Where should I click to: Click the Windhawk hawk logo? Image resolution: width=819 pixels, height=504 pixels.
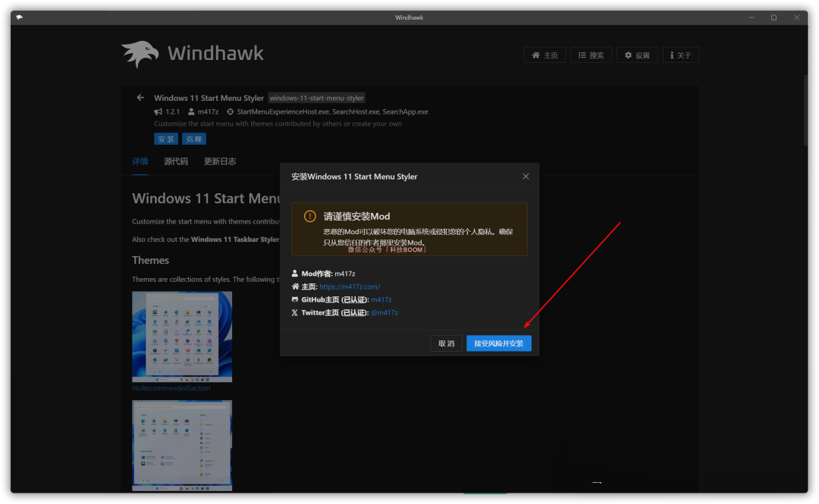click(140, 54)
